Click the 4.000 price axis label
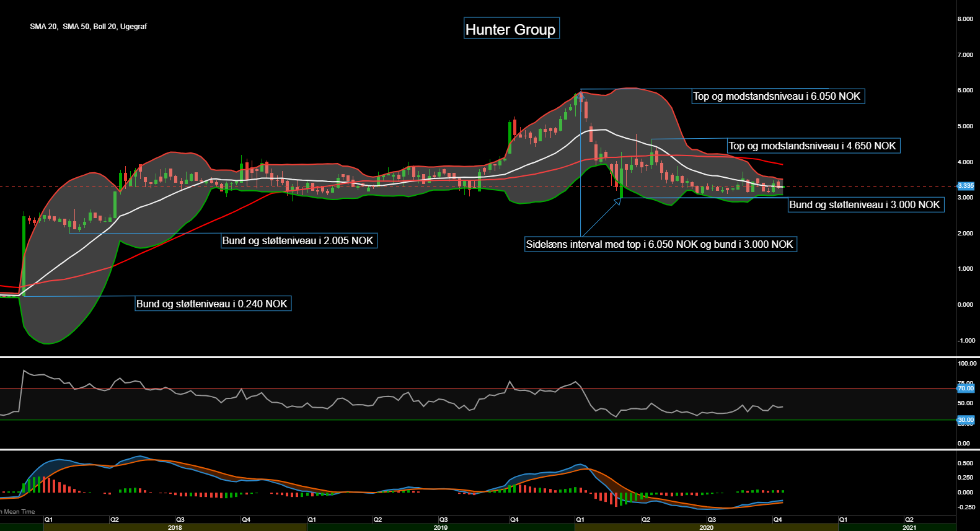The width and height of the screenshot is (980, 531). [x=965, y=162]
